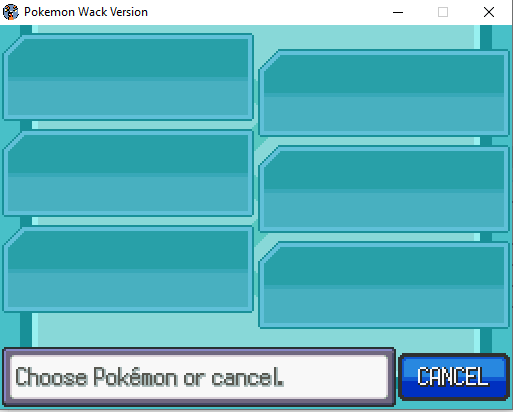The width and height of the screenshot is (513, 412).
Task: Click the 'Choose Pokémon or cancel.' message
Action: point(150,377)
